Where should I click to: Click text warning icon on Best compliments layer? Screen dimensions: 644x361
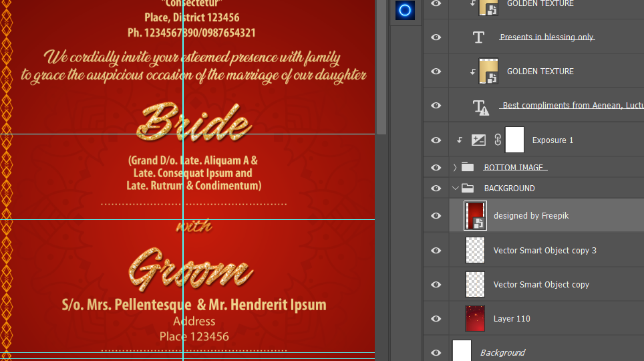[480, 108]
